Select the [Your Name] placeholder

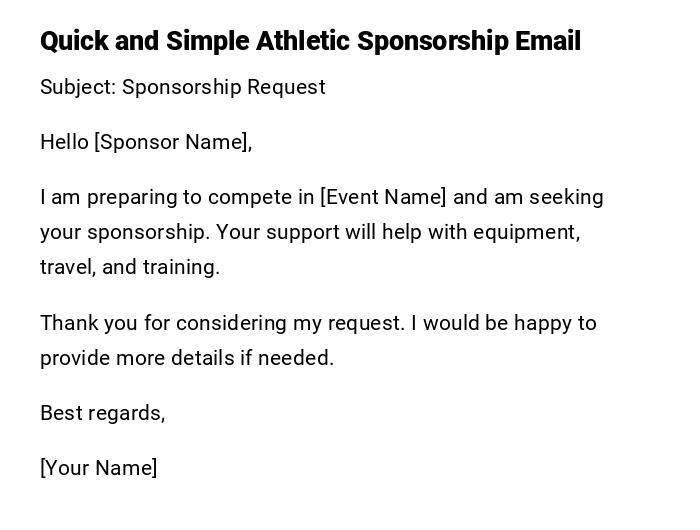click(99, 468)
